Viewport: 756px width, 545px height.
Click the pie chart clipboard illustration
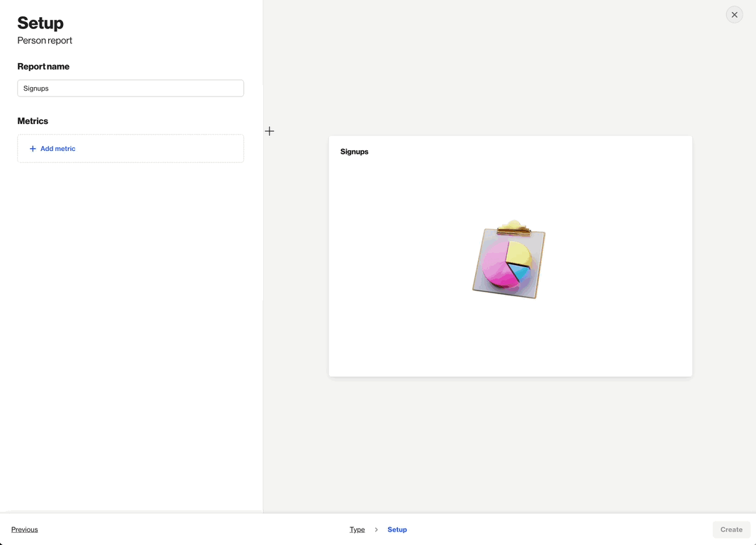509,259
